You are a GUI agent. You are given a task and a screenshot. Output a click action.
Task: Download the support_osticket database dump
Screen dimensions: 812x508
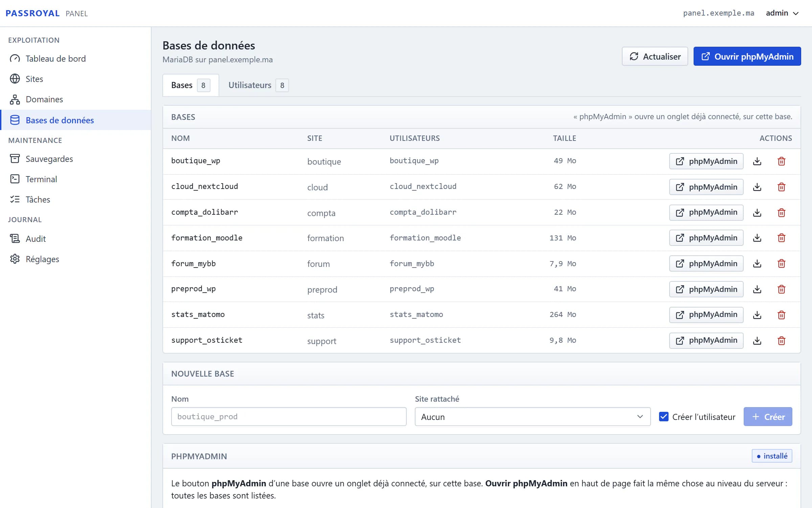(x=757, y=341)
